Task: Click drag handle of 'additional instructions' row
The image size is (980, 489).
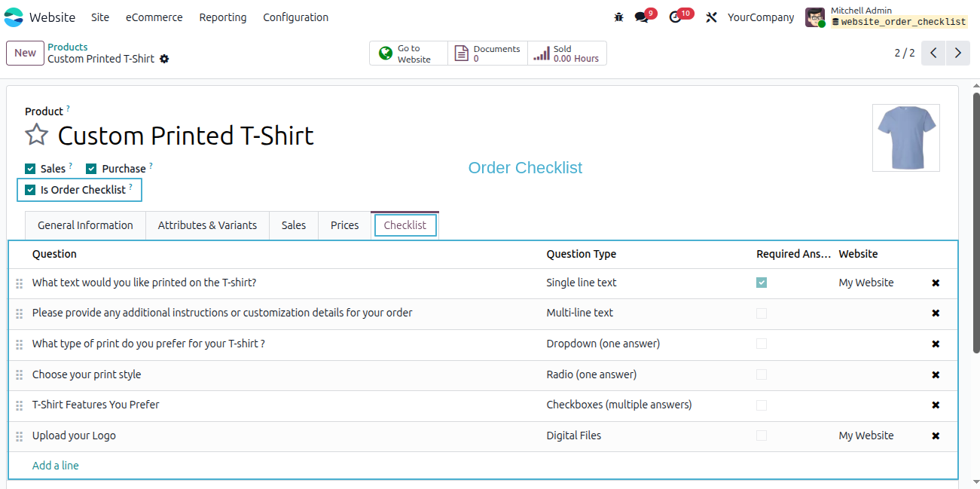Action: [x=20, y=313]
